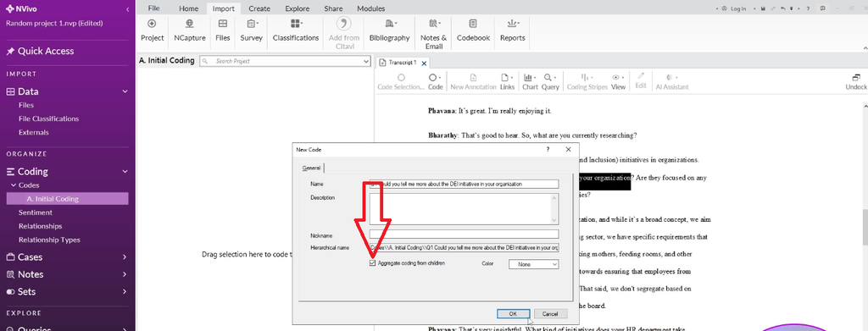Collapse the Coding section chevron
Image resolution: width=868 pixels, height=331 pixels.
click(125, 172)
